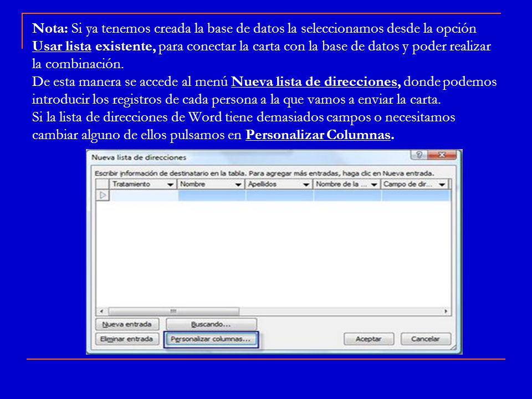The width and height of the screenshot is (532, 399).
Task: Select the row indicator triangle of first record
Action: coord(103,196)
